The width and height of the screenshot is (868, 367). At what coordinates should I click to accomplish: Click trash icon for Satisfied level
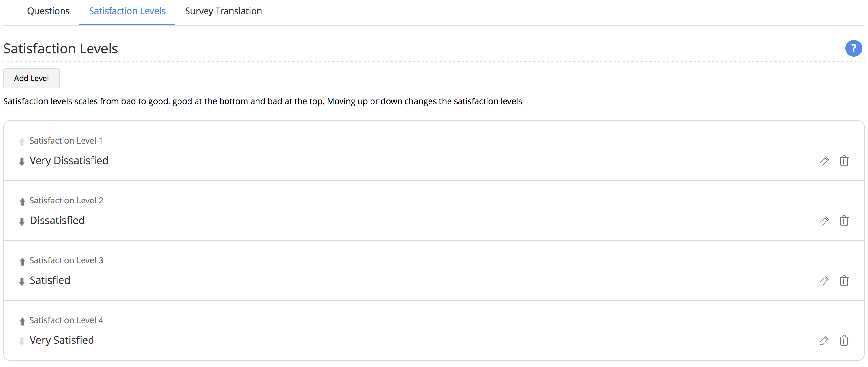(844, 281)
